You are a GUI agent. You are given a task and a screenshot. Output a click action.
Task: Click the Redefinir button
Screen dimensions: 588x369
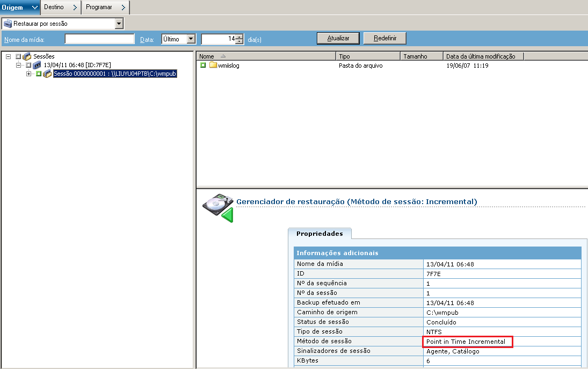384,38
